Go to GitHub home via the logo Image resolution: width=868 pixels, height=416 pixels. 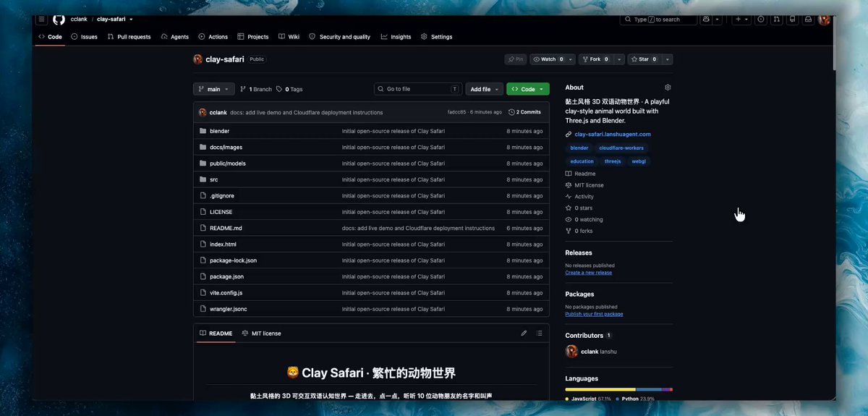click(x=59, y=20)
